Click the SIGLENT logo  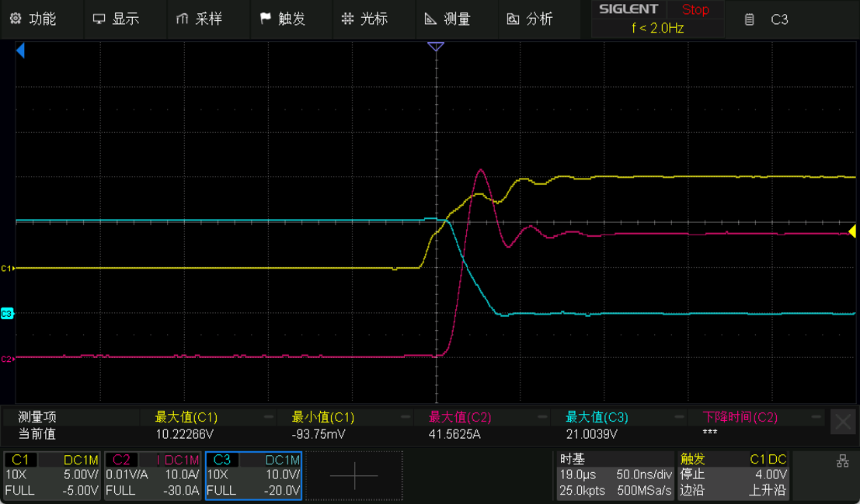(x=628, y=9)
